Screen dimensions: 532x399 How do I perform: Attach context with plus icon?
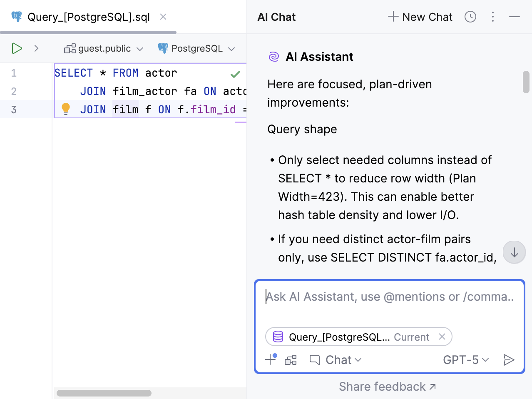point(270,359)
